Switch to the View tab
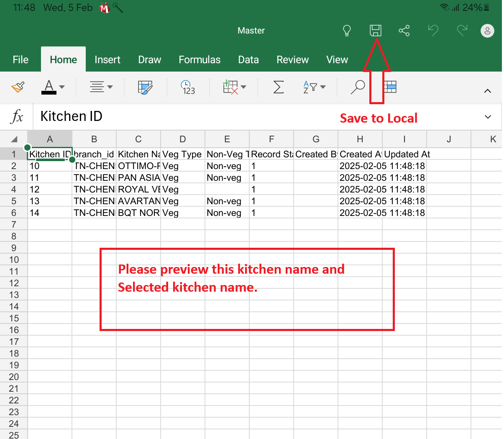Image resolution: width=504 pixels, height=439 pixels. 337,60
